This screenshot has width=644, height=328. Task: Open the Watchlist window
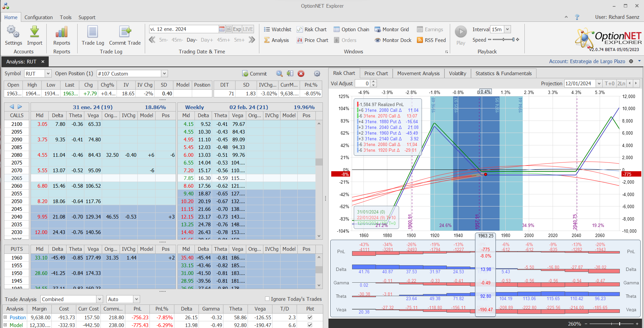pyautogui.click(x=277, y=30)
